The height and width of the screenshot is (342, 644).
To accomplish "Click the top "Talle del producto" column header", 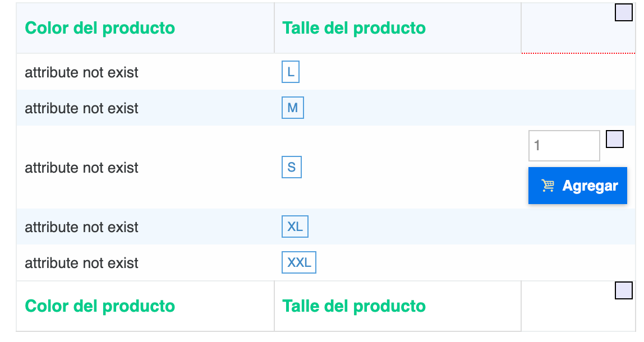I will pos(353,28).
